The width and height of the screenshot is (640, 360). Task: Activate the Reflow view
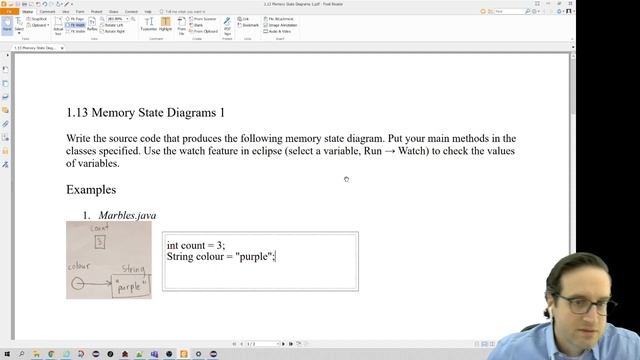[92, 25]
